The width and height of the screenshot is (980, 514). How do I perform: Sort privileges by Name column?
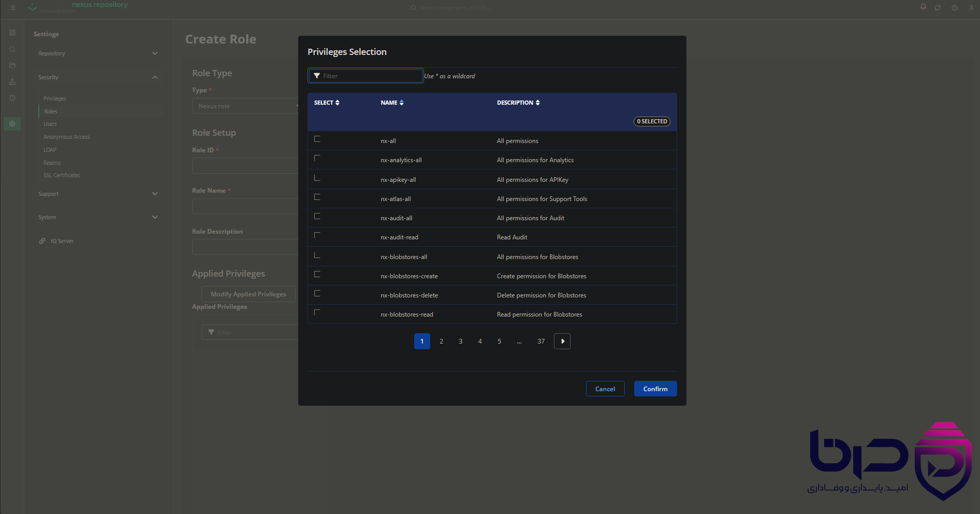392,103
